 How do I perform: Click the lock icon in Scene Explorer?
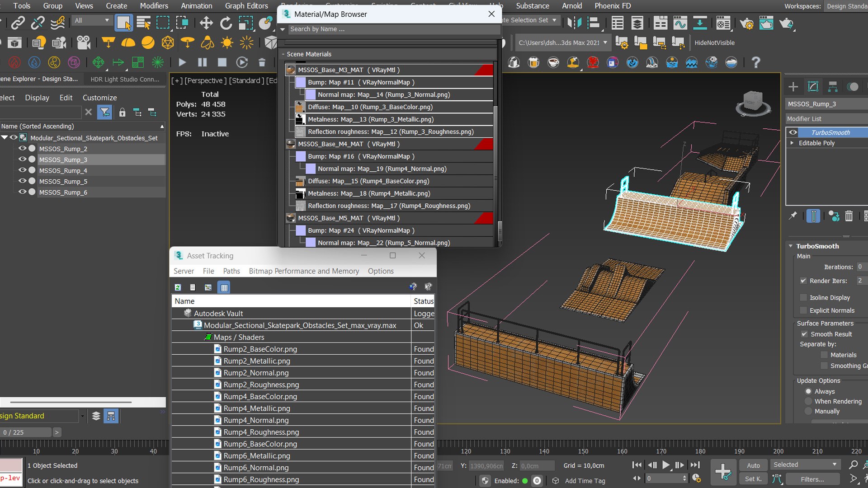[x=122, y=113]
